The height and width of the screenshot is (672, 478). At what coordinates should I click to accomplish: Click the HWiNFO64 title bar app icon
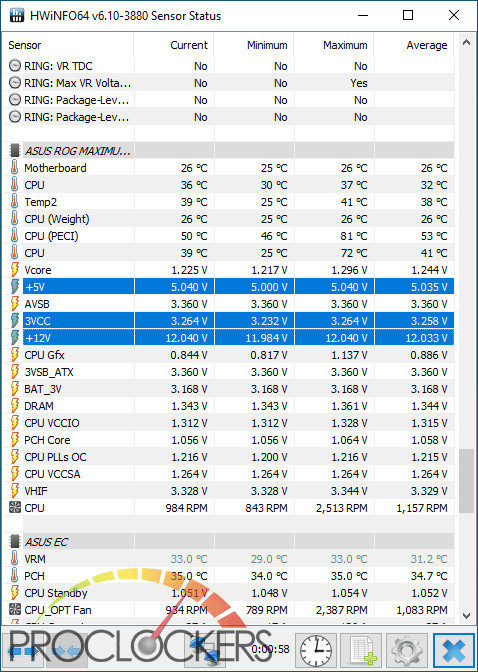[17, 15]
